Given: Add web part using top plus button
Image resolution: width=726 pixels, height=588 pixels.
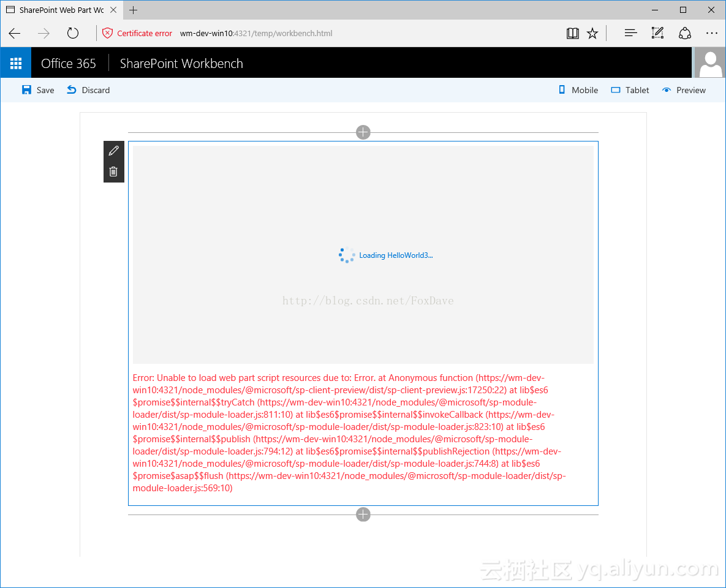Looking at the screenshot, I should coord(363,132).
